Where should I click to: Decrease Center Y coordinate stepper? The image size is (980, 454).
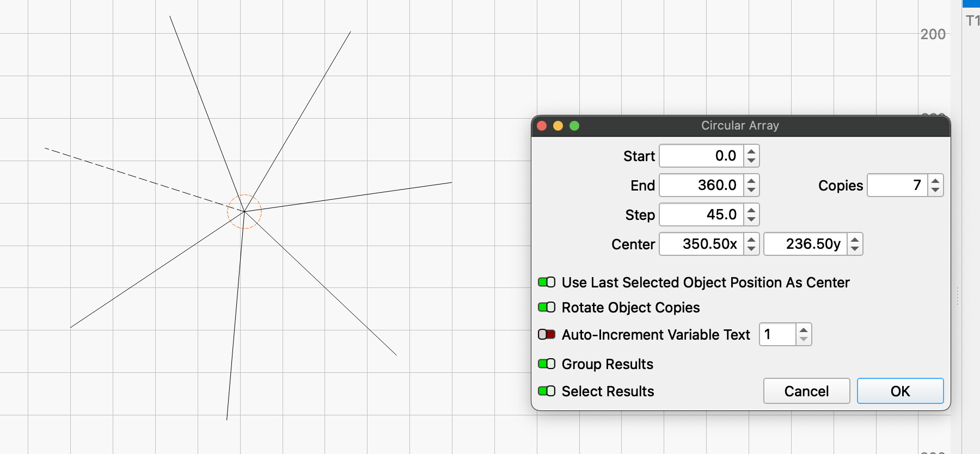855,249
